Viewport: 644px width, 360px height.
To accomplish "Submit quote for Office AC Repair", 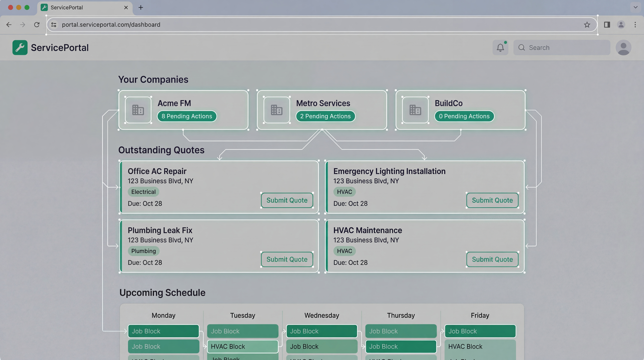I will point(287,200).
